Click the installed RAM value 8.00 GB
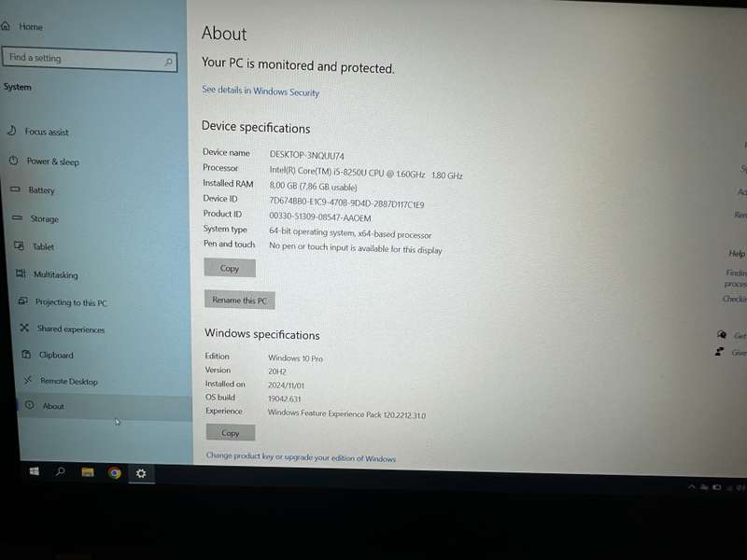 [x=313, y=186]
